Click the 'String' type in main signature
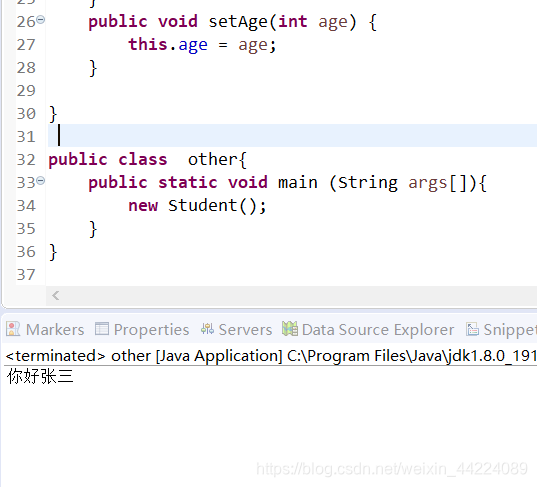Screen dimensions: 537x487 [368, 183]
